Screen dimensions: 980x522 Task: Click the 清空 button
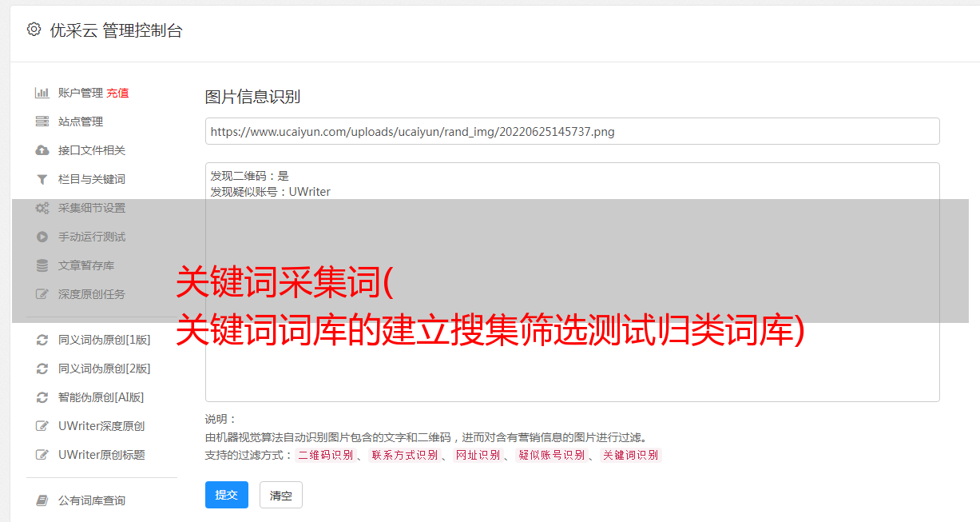[x=281, y=495]
